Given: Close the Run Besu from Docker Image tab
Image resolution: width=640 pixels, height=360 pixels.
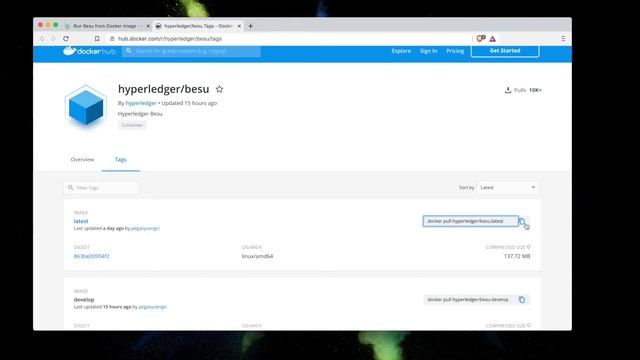Looking at the screenshot, I should pyautogui.click(x=148, y=26).
